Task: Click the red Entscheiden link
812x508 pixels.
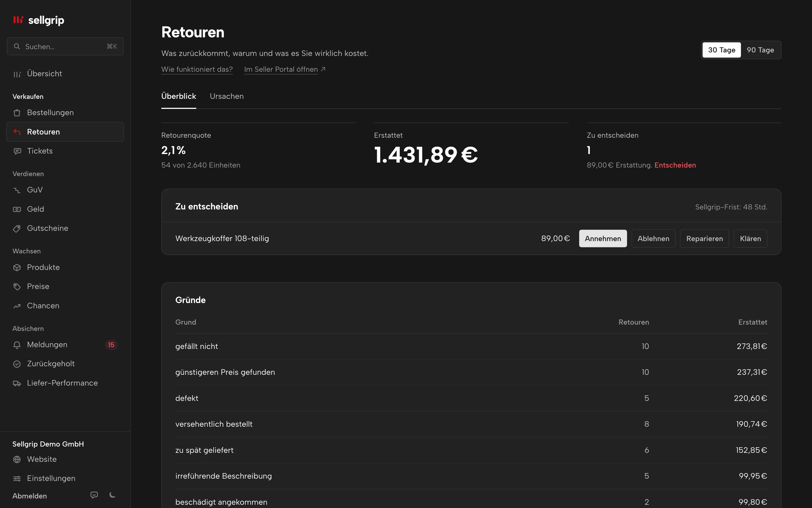Action: [x=675, y=165]
